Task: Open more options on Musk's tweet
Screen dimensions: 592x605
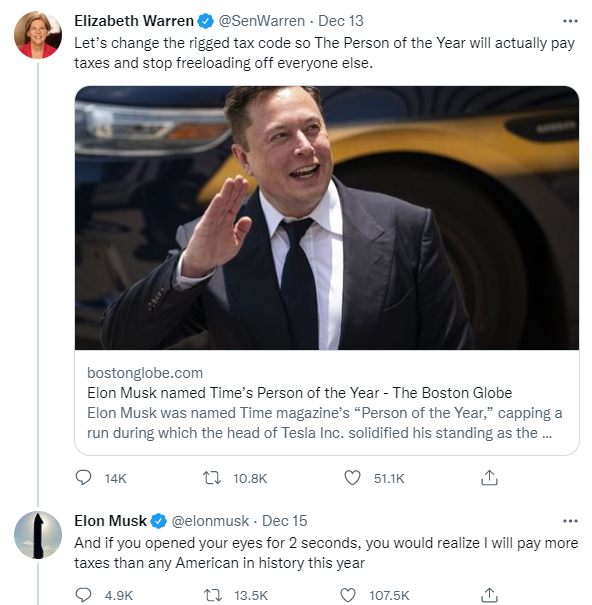Action: pos(570,521)
